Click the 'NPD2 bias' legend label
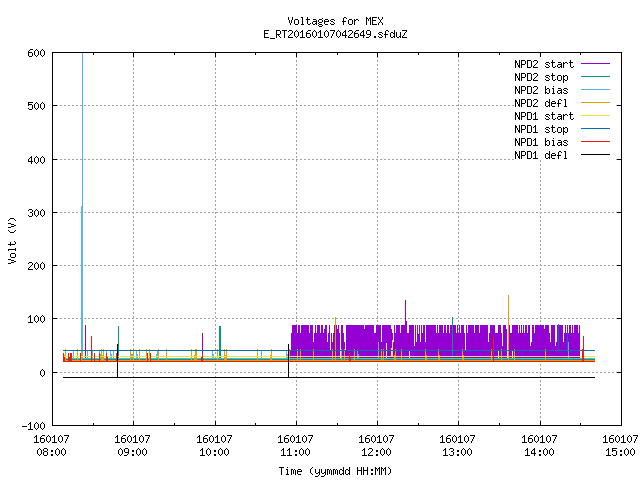Screen dimensions: 640x480 pos(541,90)
